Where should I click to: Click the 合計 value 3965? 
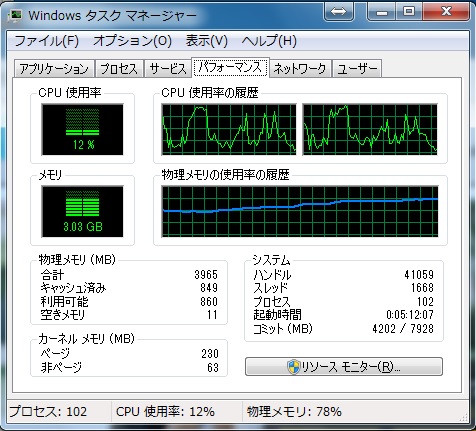206,275
